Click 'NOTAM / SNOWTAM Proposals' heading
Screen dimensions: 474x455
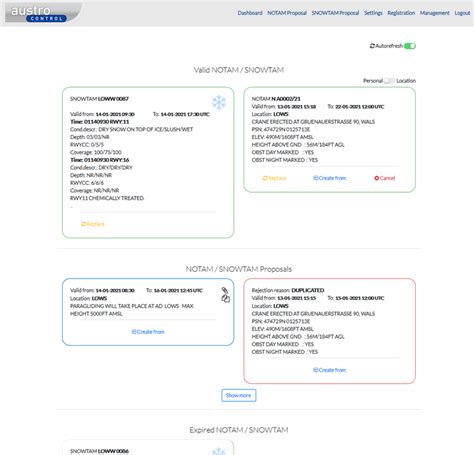[239, 269]
